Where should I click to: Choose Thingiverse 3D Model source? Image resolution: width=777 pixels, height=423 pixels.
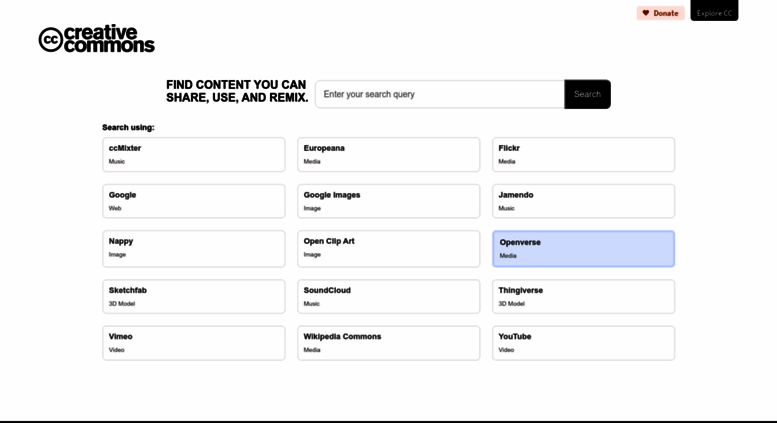(x=583, y=297)
